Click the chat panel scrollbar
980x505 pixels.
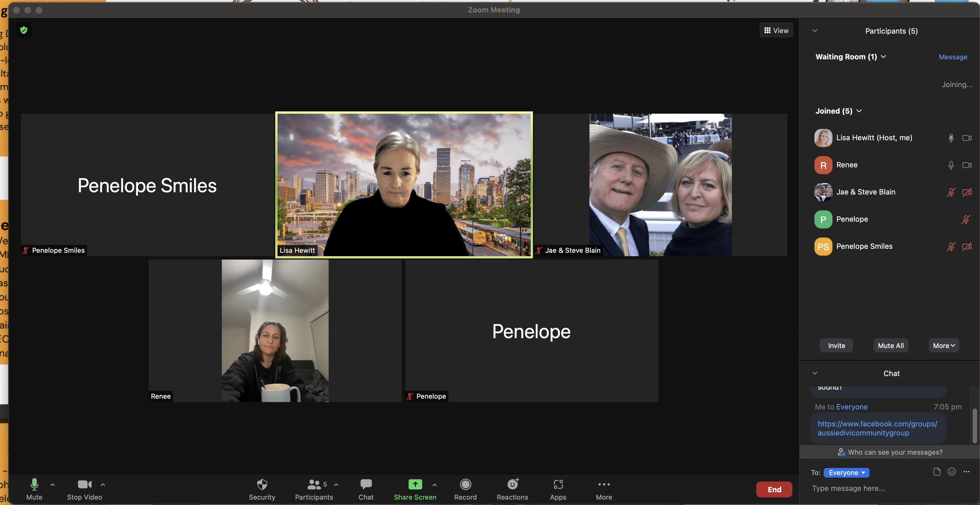point(975,426)
